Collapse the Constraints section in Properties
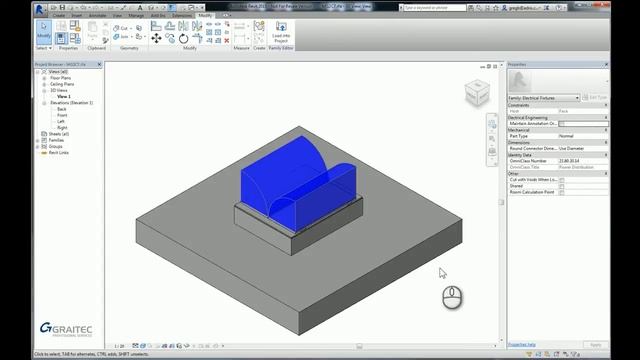The image size is (640, 360). coord(606,105)
